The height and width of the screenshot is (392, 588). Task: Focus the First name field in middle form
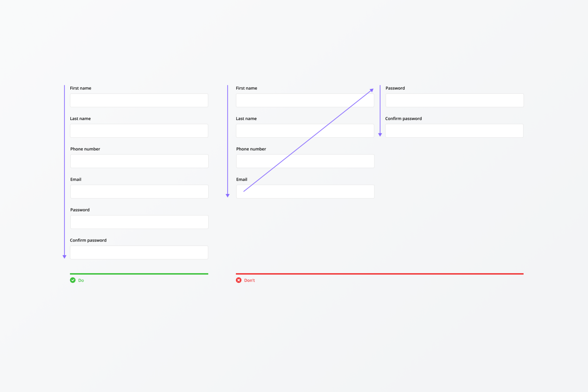(305, 100)
